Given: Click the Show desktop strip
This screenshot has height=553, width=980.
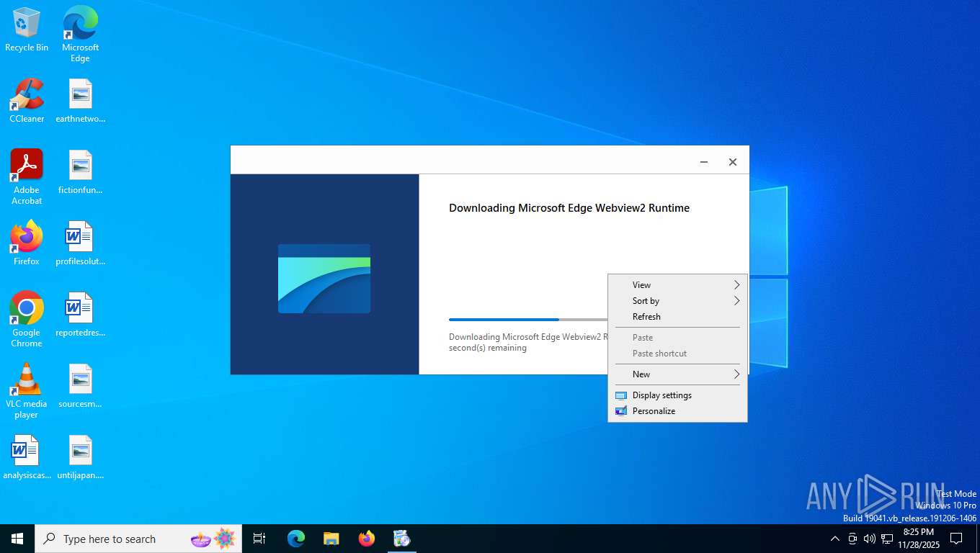Looking at the screenshot, I should point(977,539).
